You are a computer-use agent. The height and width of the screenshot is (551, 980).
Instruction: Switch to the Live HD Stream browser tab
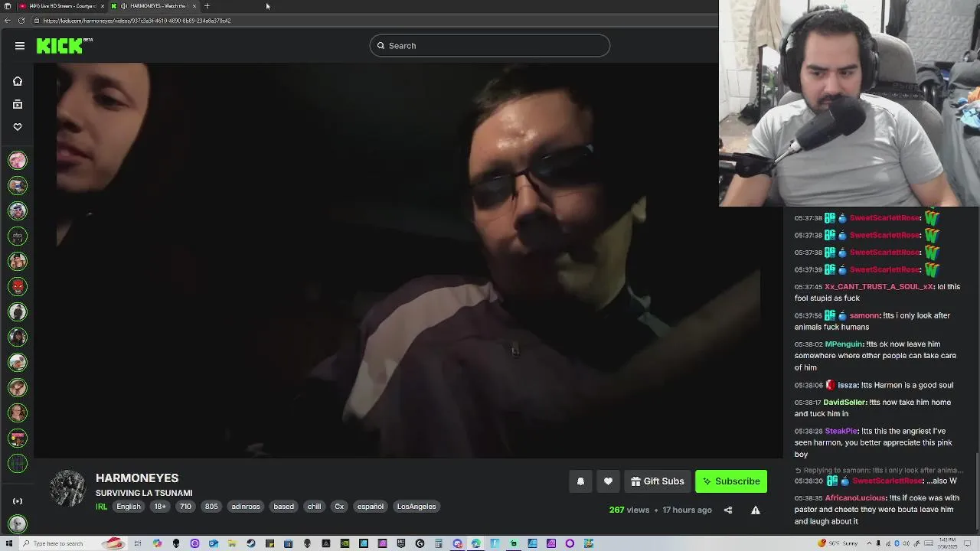(61, 6)
